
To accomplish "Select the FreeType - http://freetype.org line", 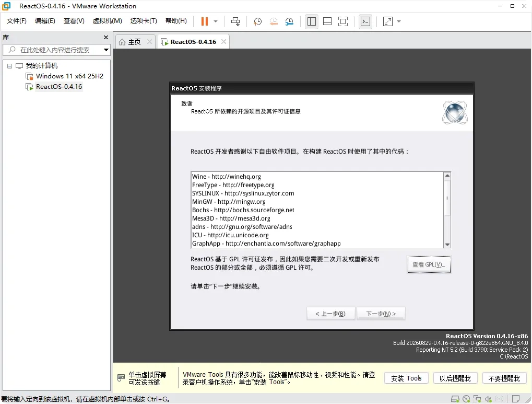I will 233,185.
